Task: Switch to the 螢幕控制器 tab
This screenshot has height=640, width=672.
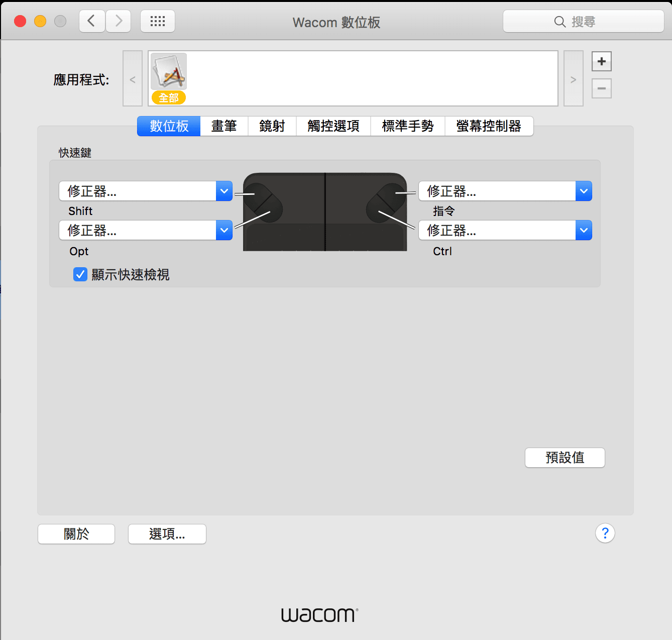Action: (x=489, y=126)
